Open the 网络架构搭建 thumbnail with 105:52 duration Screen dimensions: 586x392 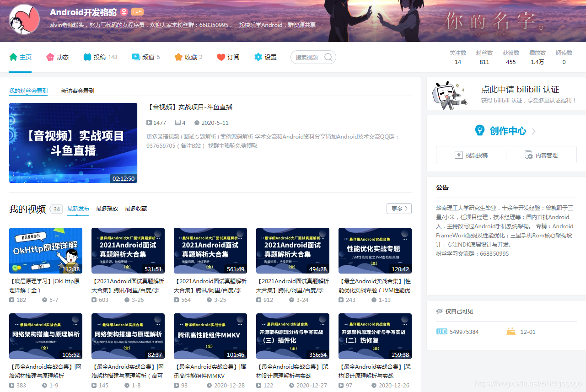click(46, 336)
